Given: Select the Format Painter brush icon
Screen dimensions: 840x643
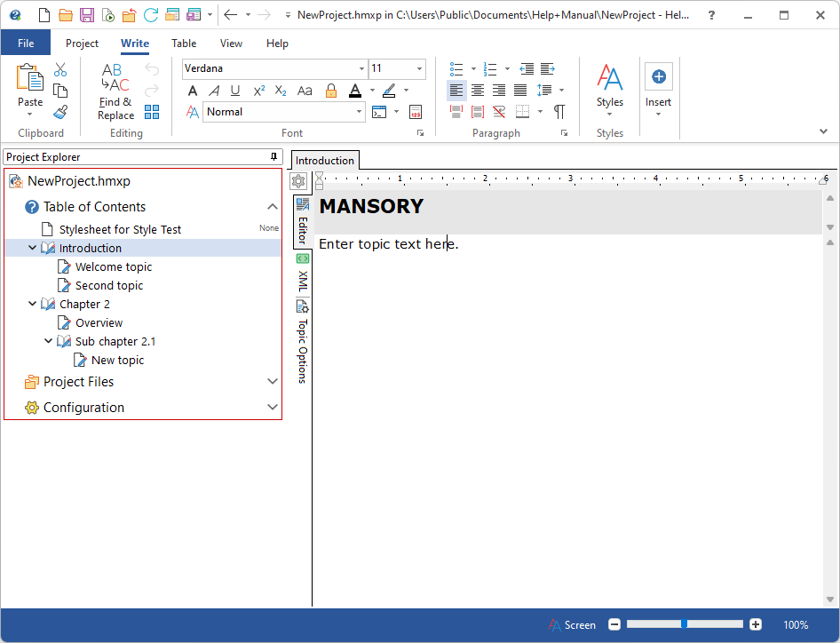Looking at the screenshot, I should pyautogui.click(x=60, y=112).
